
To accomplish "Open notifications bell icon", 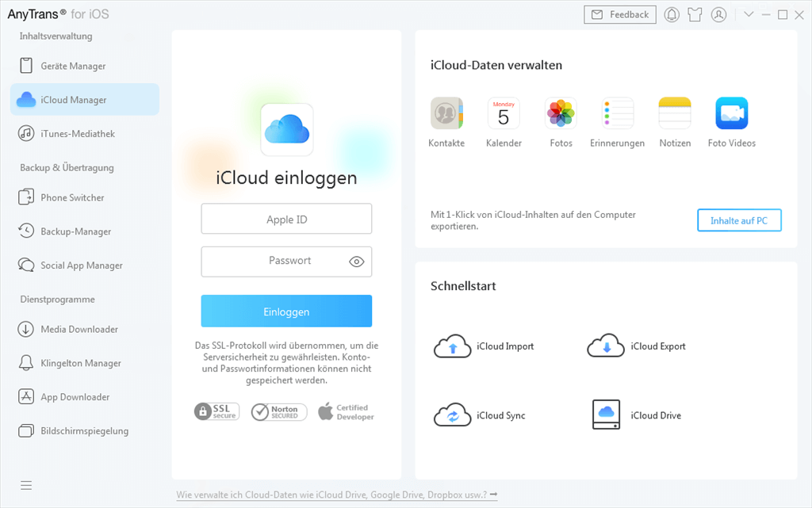I will [x=672, y=14].
